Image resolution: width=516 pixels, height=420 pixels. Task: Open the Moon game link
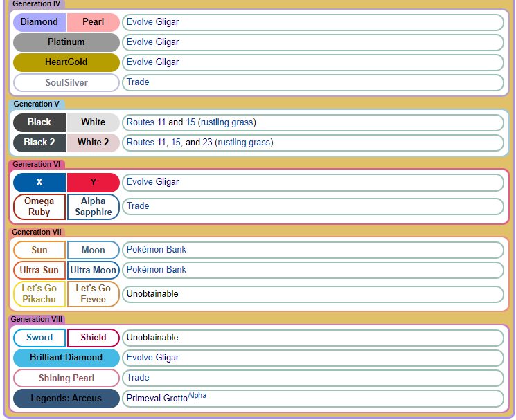click(93, 250)
